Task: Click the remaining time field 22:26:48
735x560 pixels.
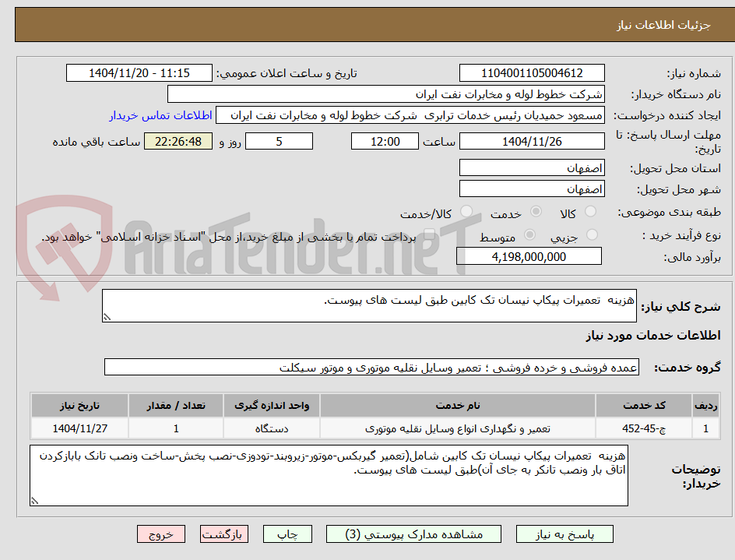Action: click(178, 141)
